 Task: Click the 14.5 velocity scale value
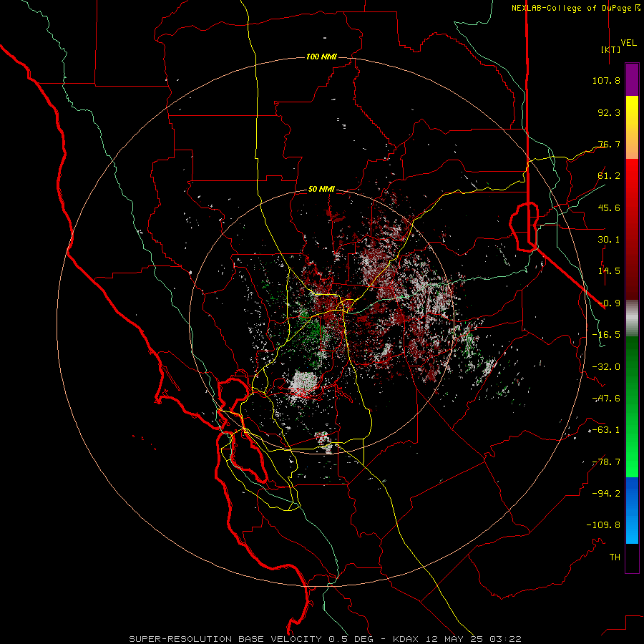(x=609, y=271)
